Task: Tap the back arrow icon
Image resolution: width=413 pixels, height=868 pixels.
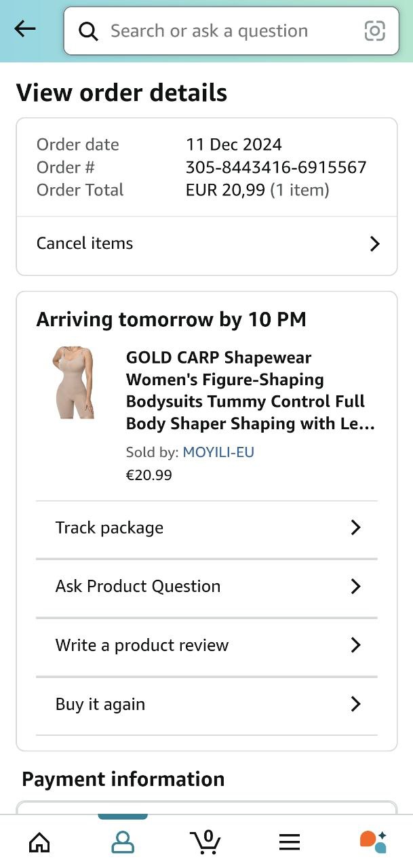Action: [25, 28]
